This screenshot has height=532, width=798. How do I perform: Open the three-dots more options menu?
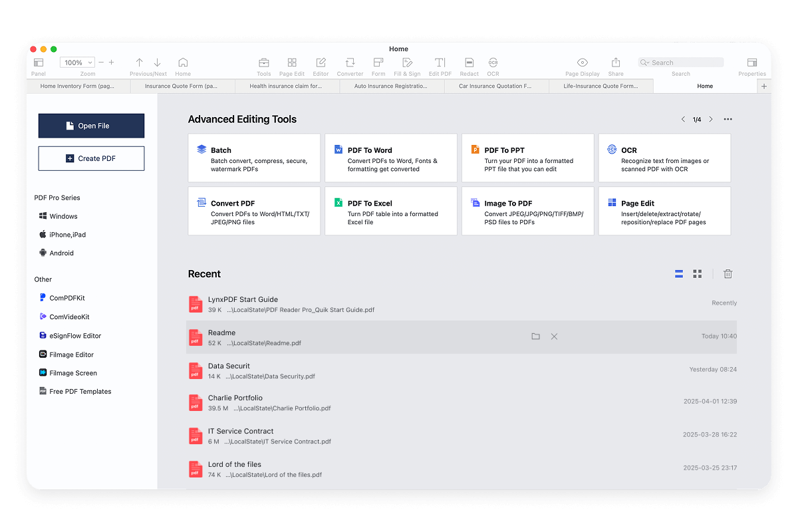[x=728, y=120]
